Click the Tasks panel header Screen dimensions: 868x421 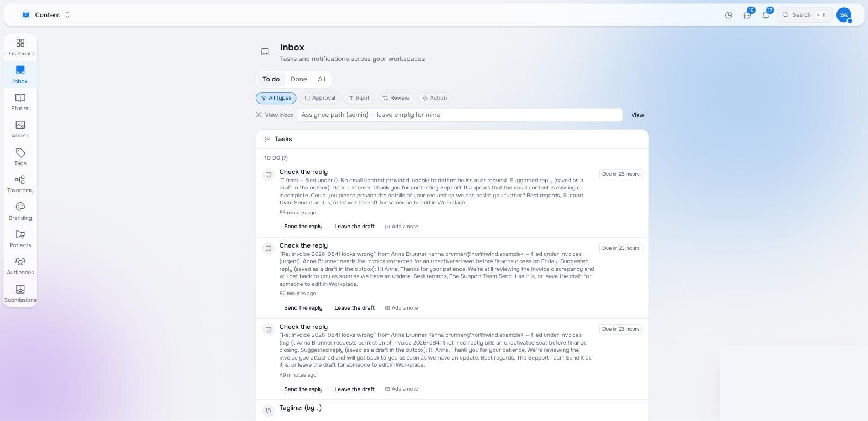coord(452,139)
